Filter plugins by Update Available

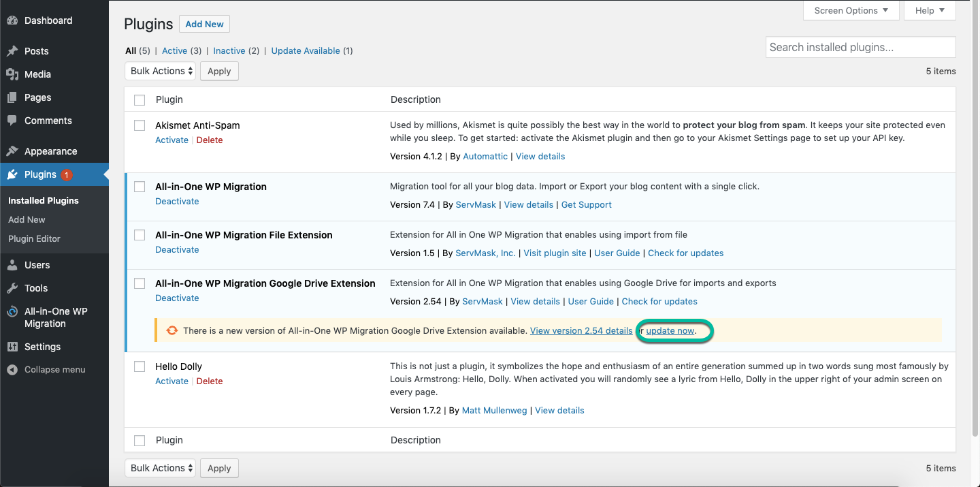305,50
